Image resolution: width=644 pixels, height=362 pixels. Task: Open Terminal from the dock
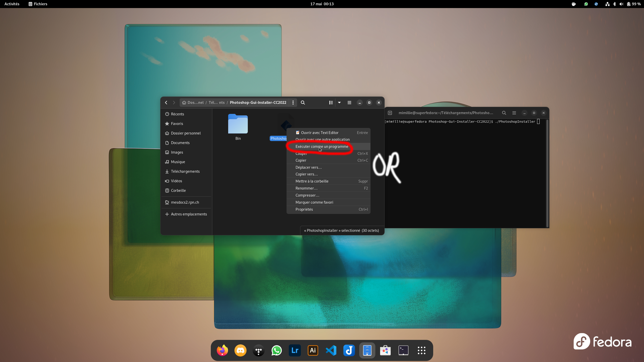pos(404,350)
